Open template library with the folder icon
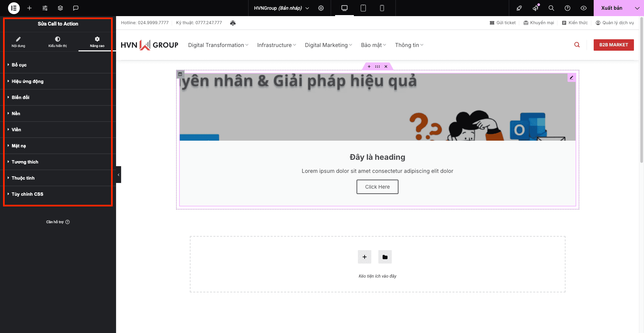 (x=385, y=257)
